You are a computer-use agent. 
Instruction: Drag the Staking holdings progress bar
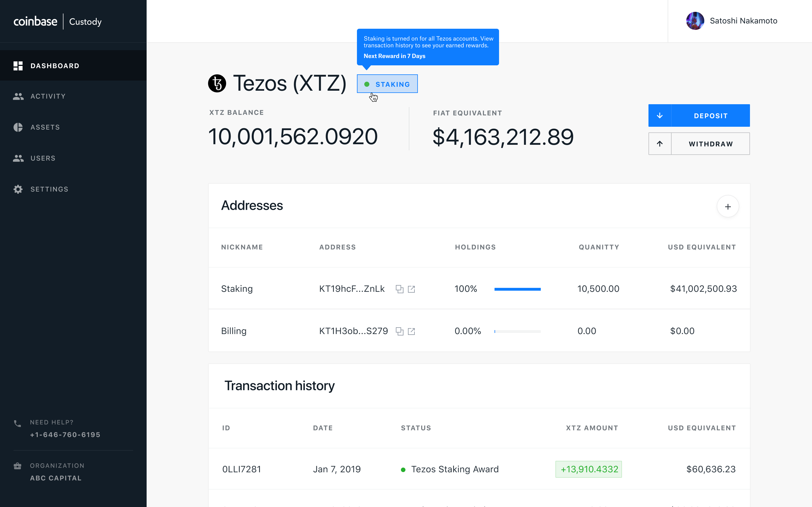[x=517, y=288]
